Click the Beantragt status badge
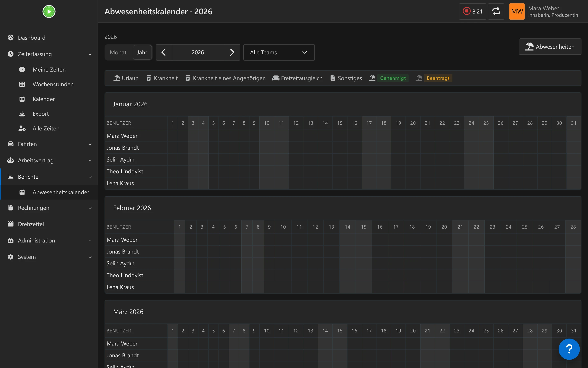This screenshot has height=368, width=588. click(438, 78)
